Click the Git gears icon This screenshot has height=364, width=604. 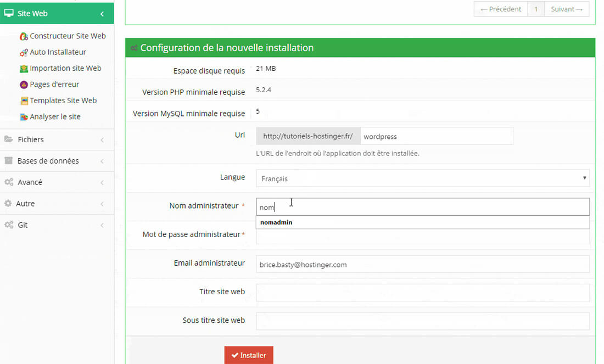click(x=9, y=225)
